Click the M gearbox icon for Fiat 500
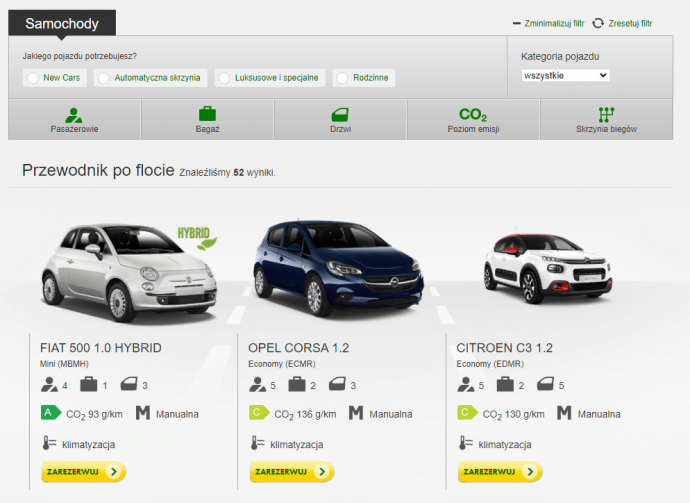Viewport: 690px width, 503px height. (x=143, y=413)
